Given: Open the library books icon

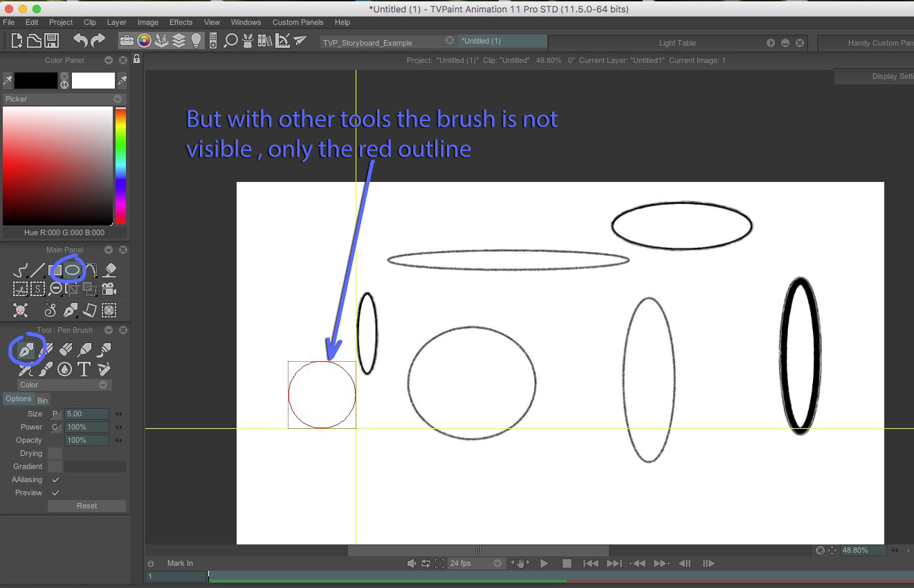Looking at the screenshot, I should point(265,41).
